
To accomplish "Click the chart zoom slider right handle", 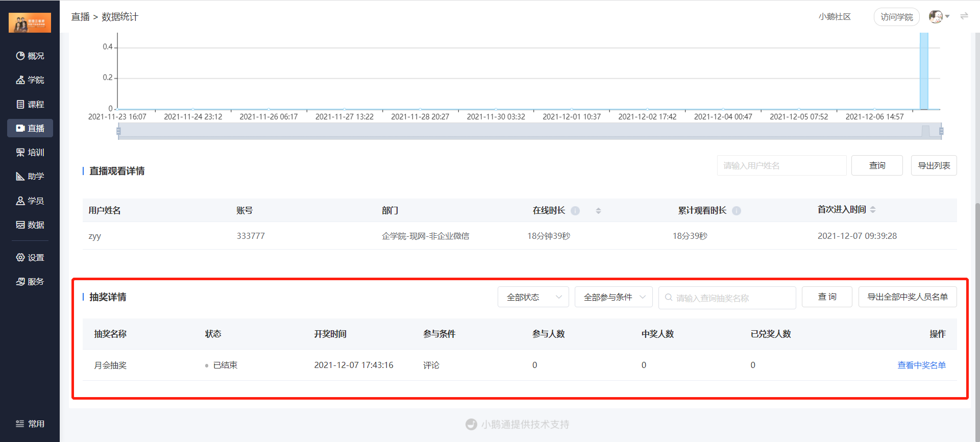I will 941,131.
